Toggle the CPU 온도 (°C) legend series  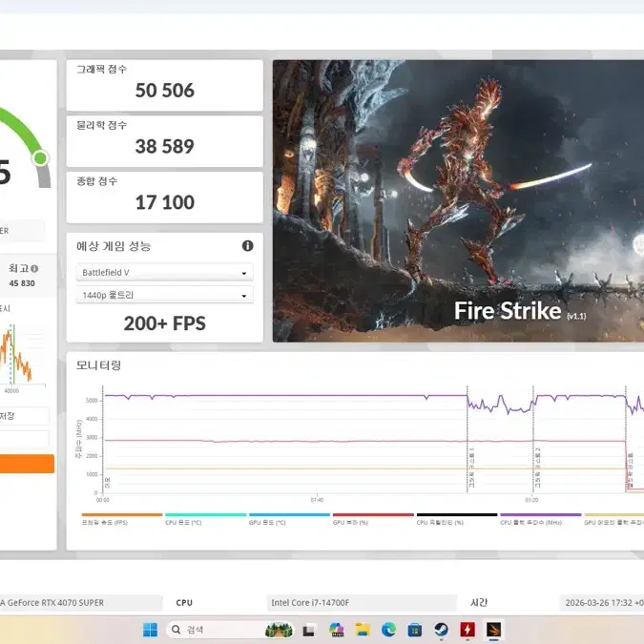click(206, 519)
